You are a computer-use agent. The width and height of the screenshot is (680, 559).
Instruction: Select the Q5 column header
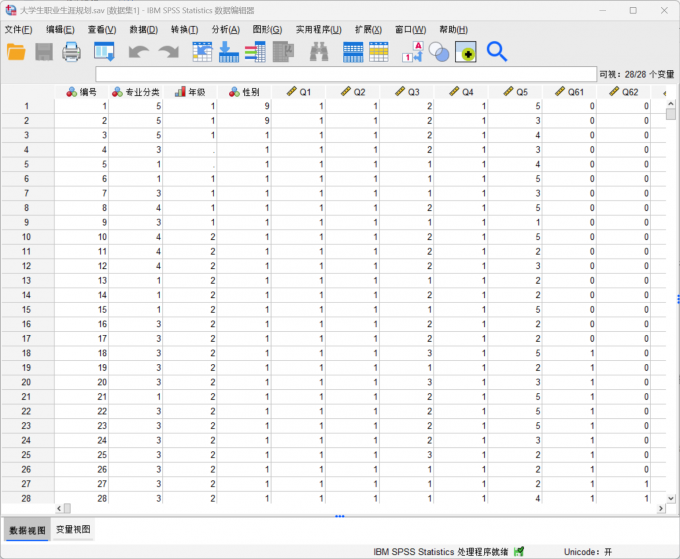[515, 92]
